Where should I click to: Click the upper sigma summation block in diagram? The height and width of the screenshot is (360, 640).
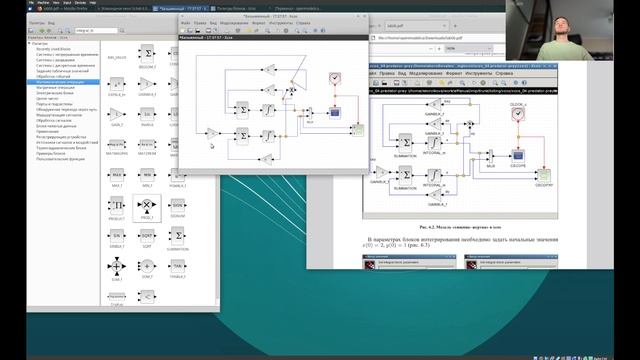tap(242, 110)
